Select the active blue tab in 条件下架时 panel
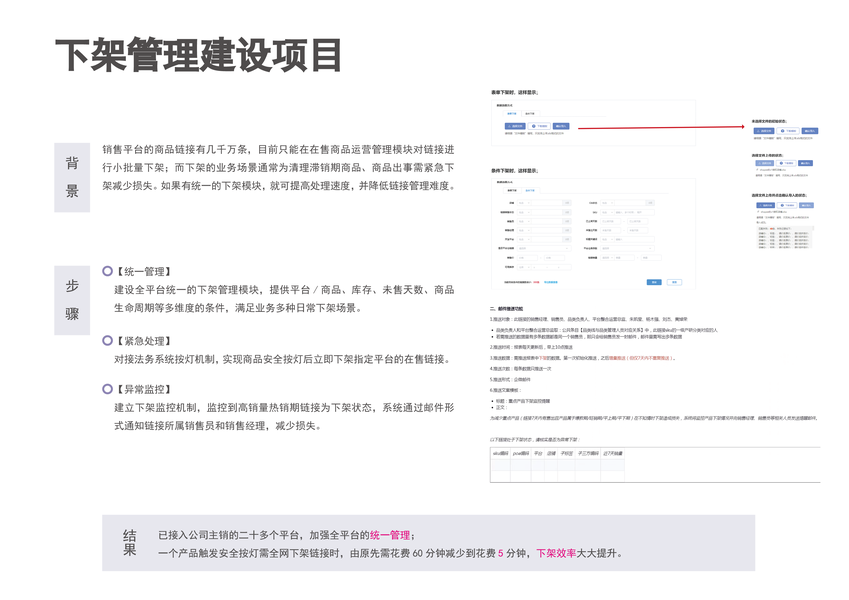The width and height of the screenshot is (849, 600). 530,191
